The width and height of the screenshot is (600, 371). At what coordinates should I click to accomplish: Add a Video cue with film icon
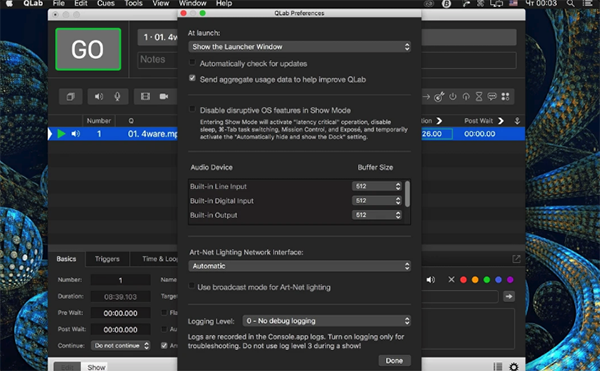point(145,96)
